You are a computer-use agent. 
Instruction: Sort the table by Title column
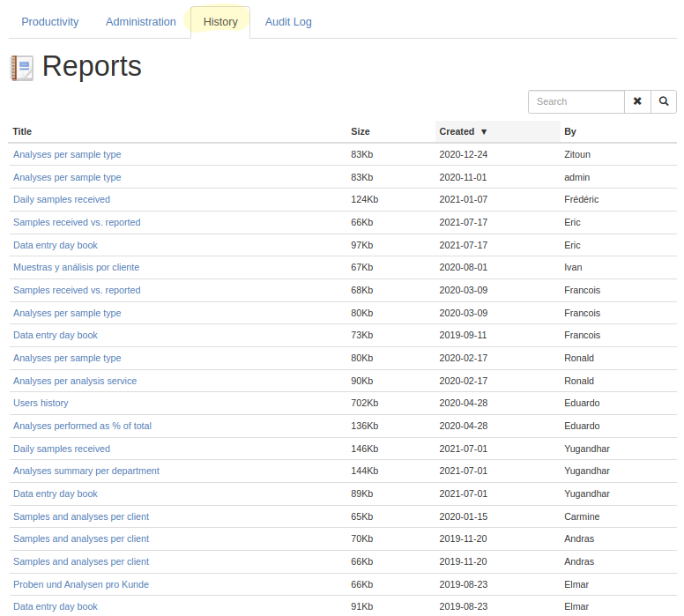(x=22, y=131)
